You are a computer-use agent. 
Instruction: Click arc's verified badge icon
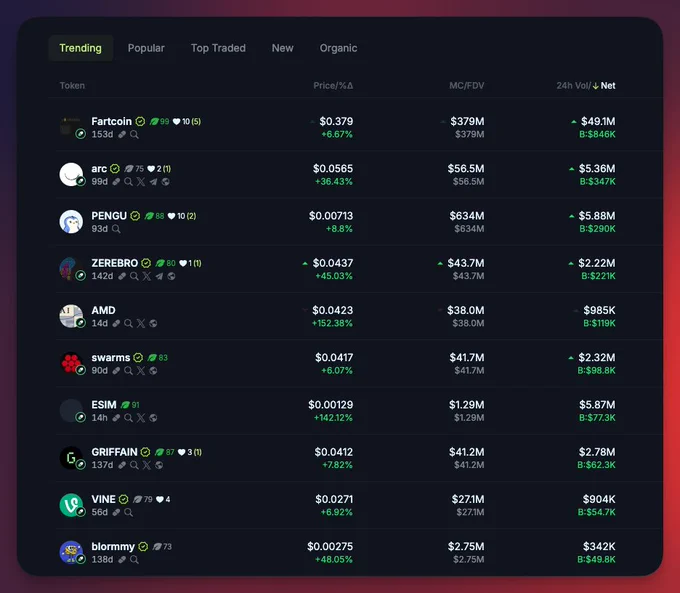pyautogui.click(x=115, y=168)
